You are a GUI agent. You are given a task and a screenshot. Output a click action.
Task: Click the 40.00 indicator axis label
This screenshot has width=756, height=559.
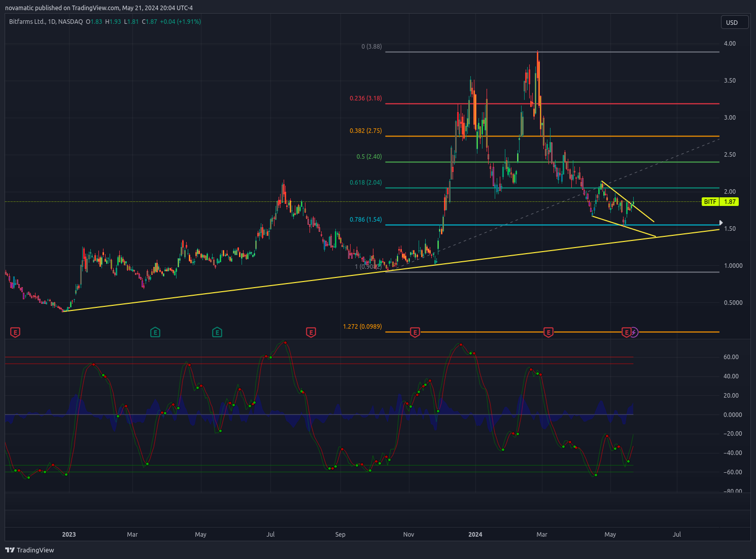tap(731, 376)
